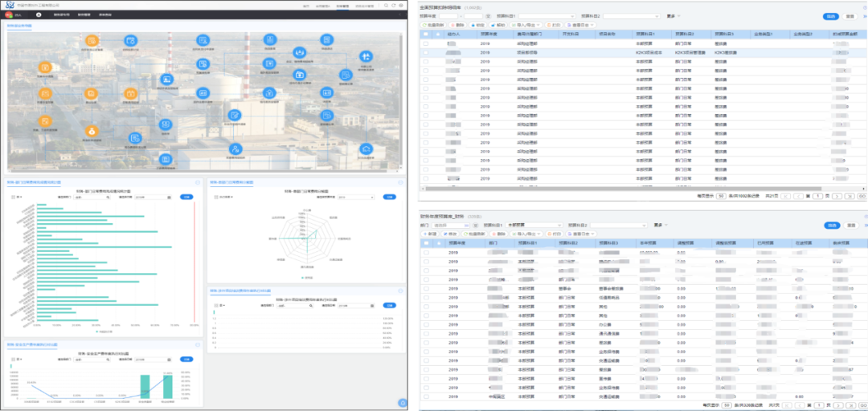The width and height of the screenshot is (868, 411).
Task: Select 财务管理 tab in top navigation
Action: point(344,5)
